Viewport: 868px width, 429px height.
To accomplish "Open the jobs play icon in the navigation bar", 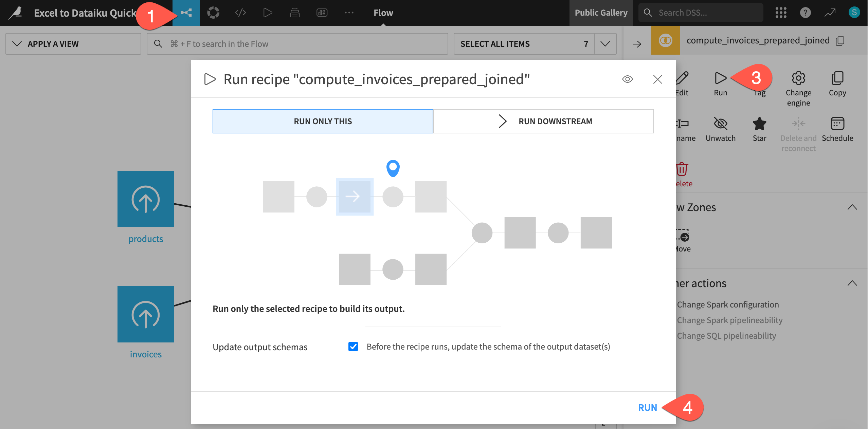I will click(x=268, y=13).
